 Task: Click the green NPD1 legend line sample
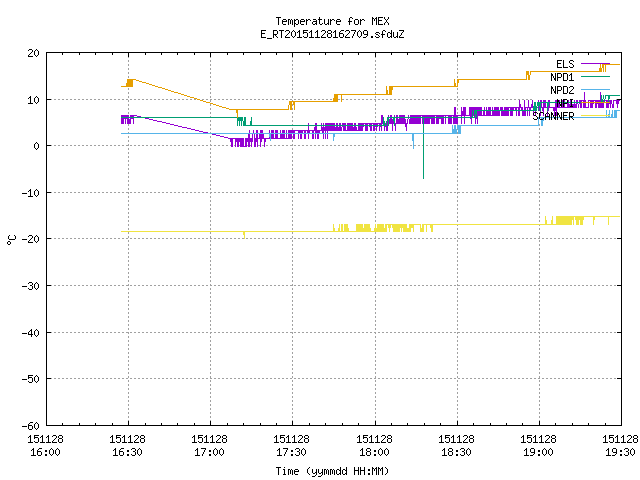(595, 77)
